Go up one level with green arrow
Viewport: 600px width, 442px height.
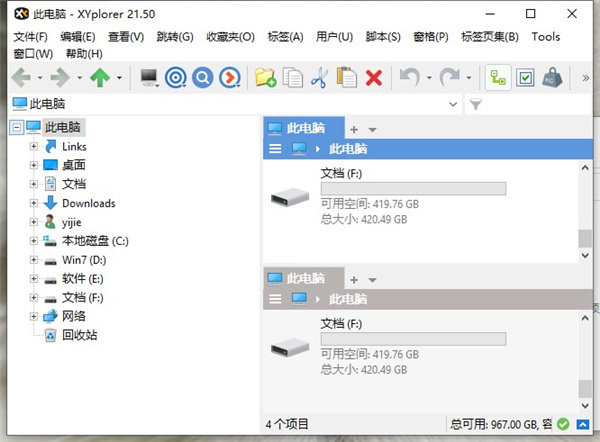tap(100, 78)
